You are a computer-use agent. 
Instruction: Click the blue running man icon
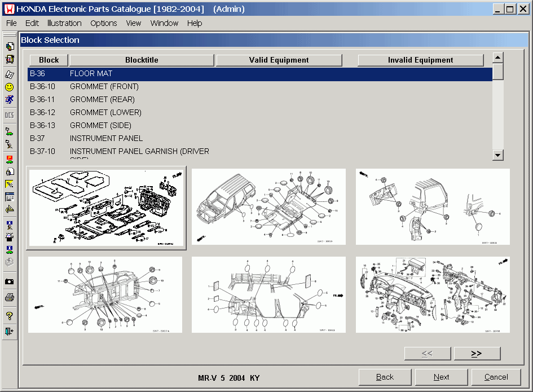pyautogui.click(x=10, y=100)
